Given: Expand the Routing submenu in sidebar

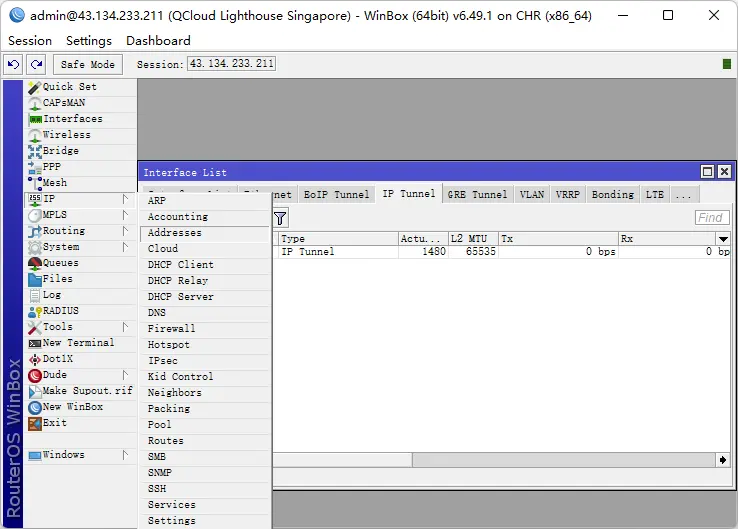Looking at the screenshot, I should point(64,231).
